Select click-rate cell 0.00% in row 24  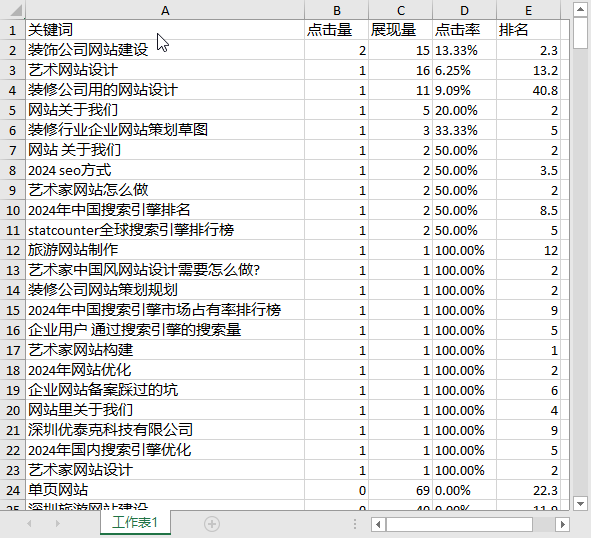(x=464, y=490)
